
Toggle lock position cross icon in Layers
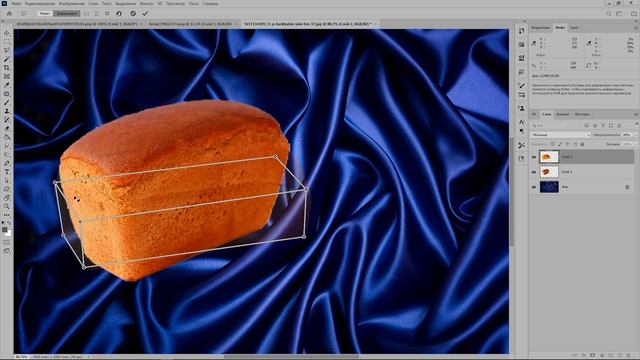point(567,144)
